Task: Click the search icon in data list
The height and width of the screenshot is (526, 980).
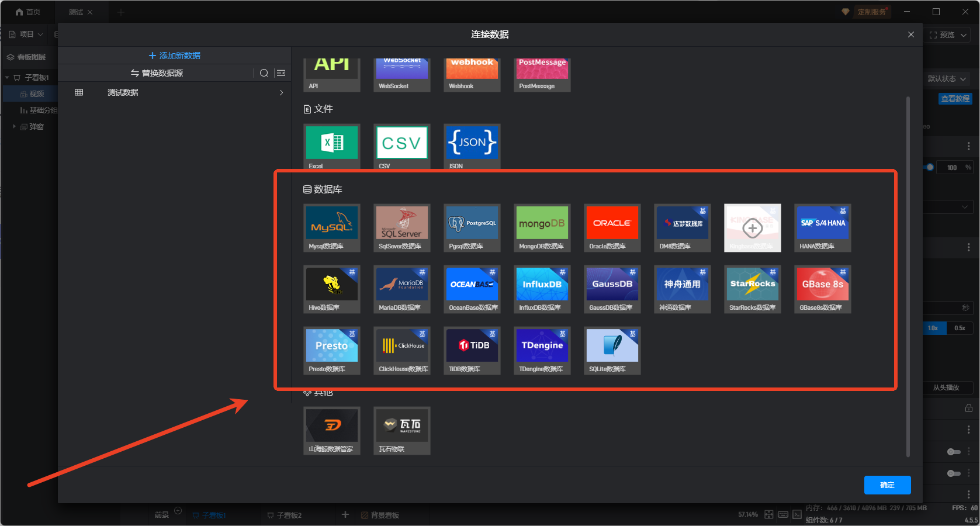Action: (x=264, y=73)
